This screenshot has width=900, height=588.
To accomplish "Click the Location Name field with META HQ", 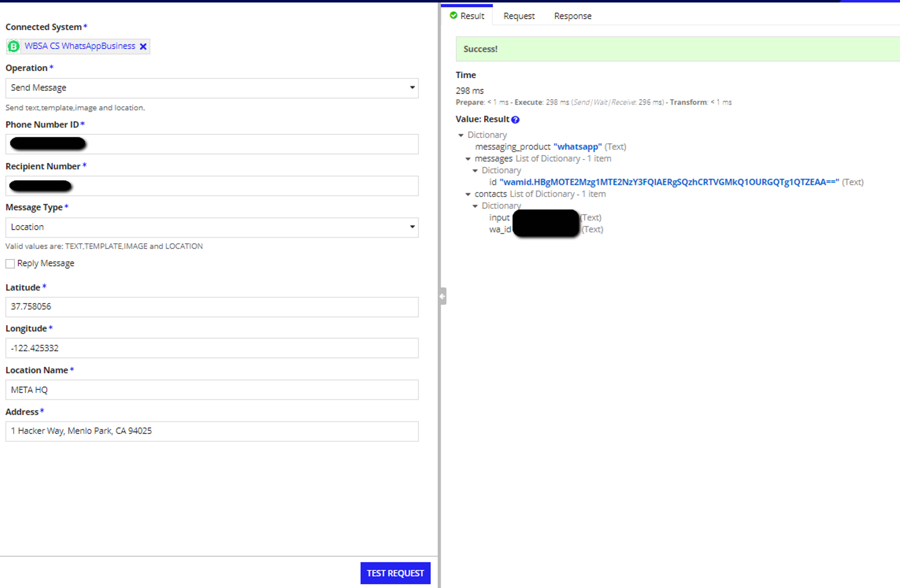I will point(212,390).
